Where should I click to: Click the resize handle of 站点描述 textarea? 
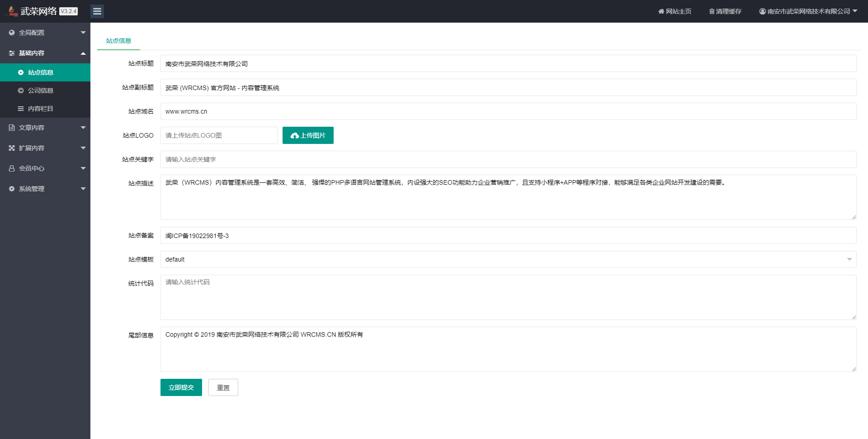point(854,217)
